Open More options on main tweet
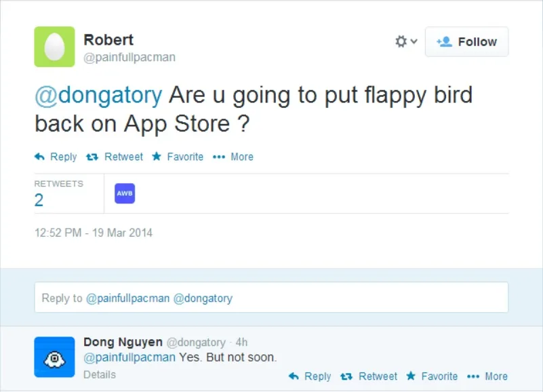The image size is (543, 392). (x=233, y=157)
